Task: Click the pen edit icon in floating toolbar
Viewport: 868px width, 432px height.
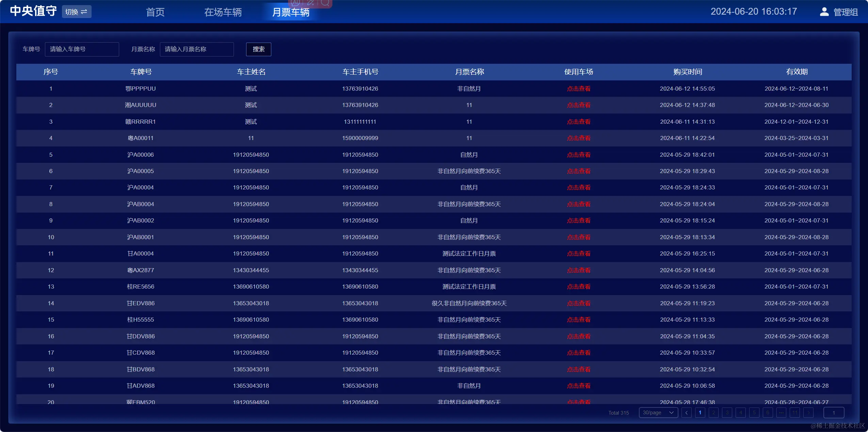Action: click(x=310, y=3)
